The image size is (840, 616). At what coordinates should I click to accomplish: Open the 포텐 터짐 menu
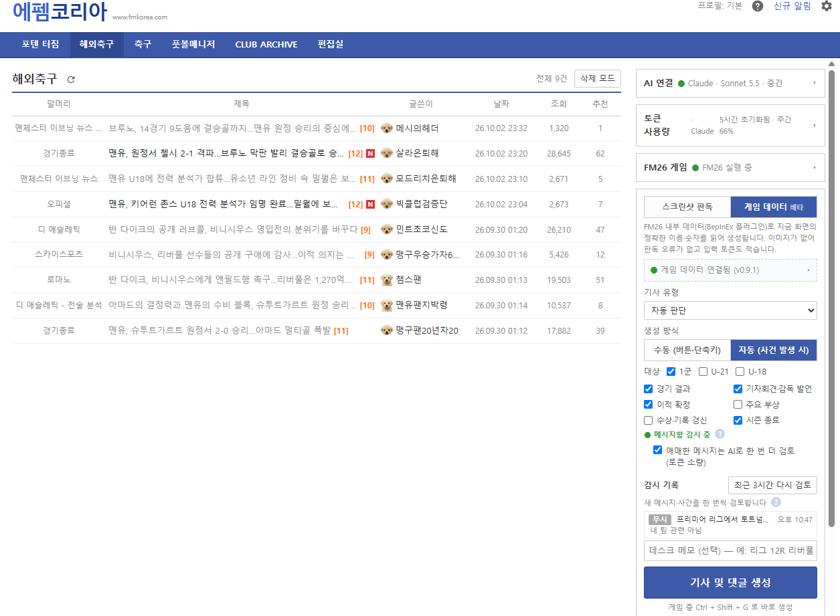coord(40,45)
